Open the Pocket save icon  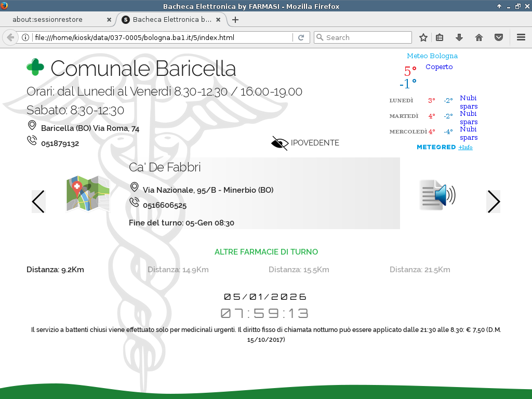coord(498,37)
